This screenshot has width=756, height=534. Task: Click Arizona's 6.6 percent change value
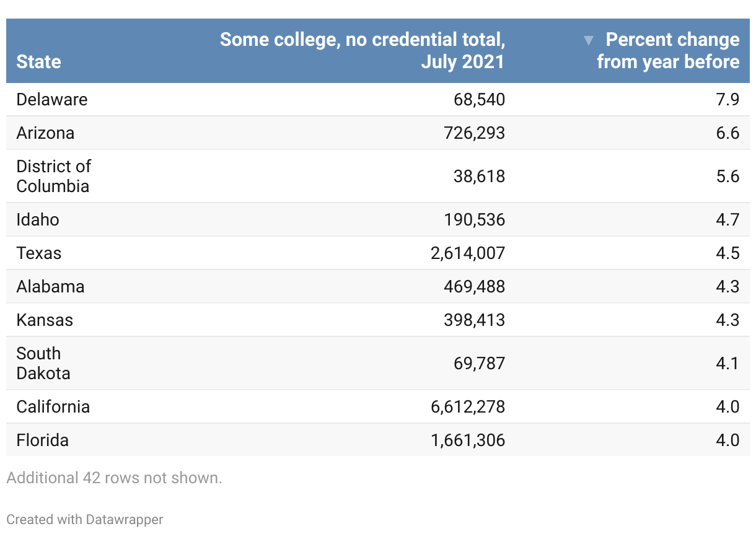coord(727,133)
